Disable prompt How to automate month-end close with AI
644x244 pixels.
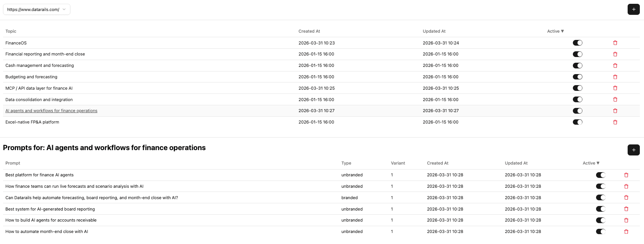tap(601, 231)
